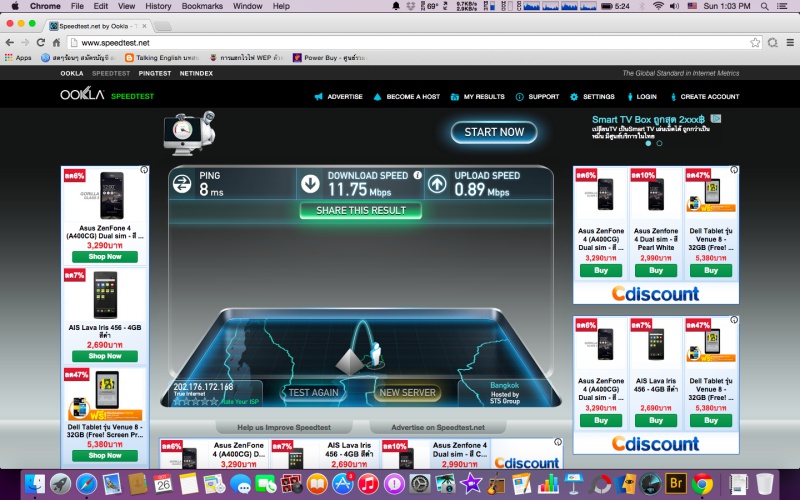Click OOKLA in top nav
The height and width of the screenshot is (500, 800).
point(71,73)
